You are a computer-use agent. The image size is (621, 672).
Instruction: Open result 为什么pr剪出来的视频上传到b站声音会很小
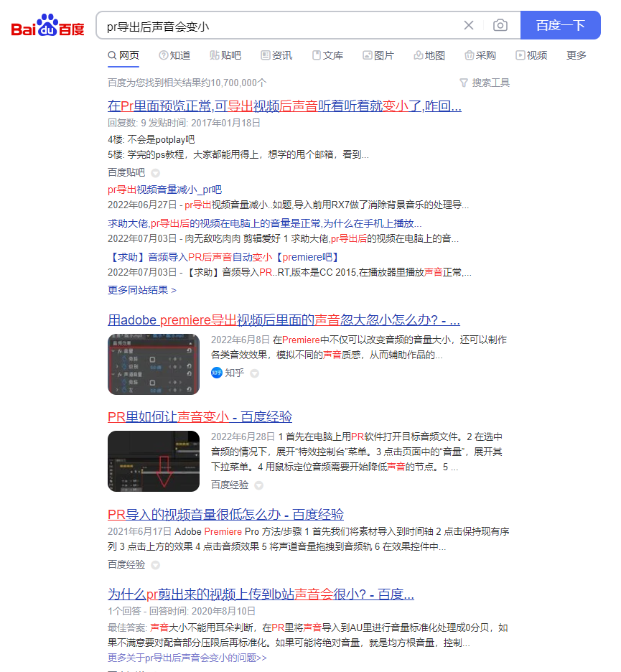tap(261, 594)
